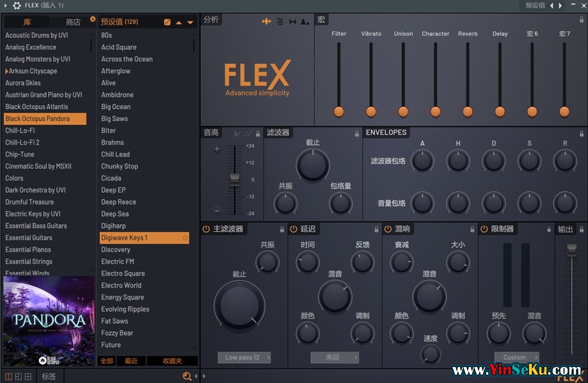The image size is (588, 383).
Task: Switch to the 商店 store tab
Action: [73, 22]
